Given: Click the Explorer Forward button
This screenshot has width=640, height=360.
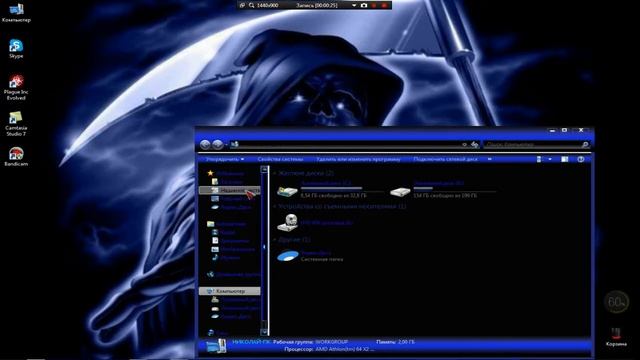Looking at the screenshot, I should pyautogui.click(x=218, y=144).
